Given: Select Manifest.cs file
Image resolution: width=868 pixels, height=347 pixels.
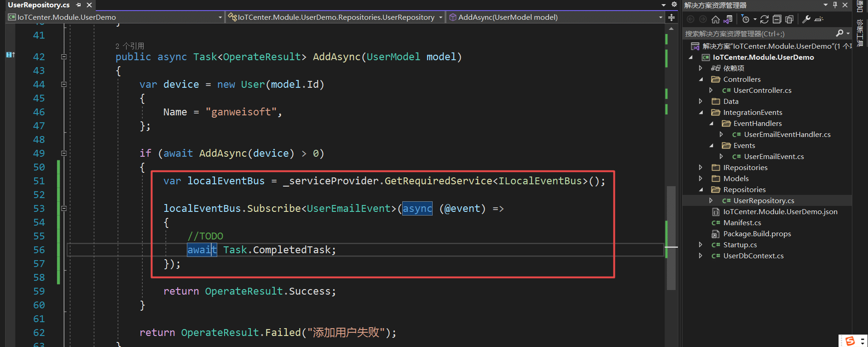Looking at the screenshot, I should pyautogui.click(x=742, y=223).
